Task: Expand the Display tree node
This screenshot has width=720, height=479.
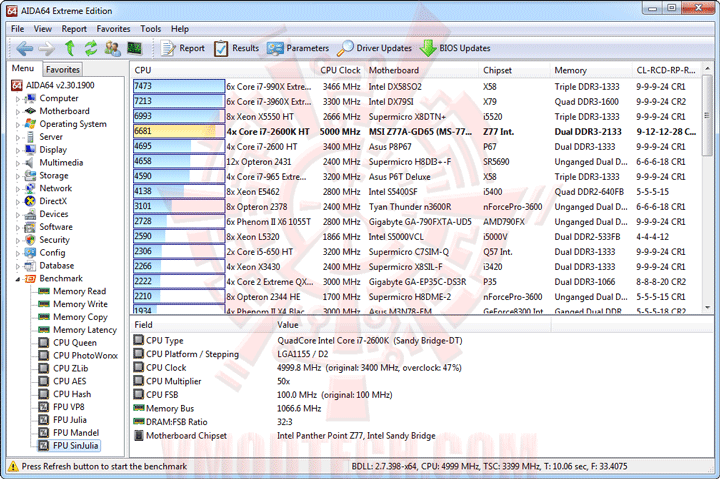Action: (17, 150)
